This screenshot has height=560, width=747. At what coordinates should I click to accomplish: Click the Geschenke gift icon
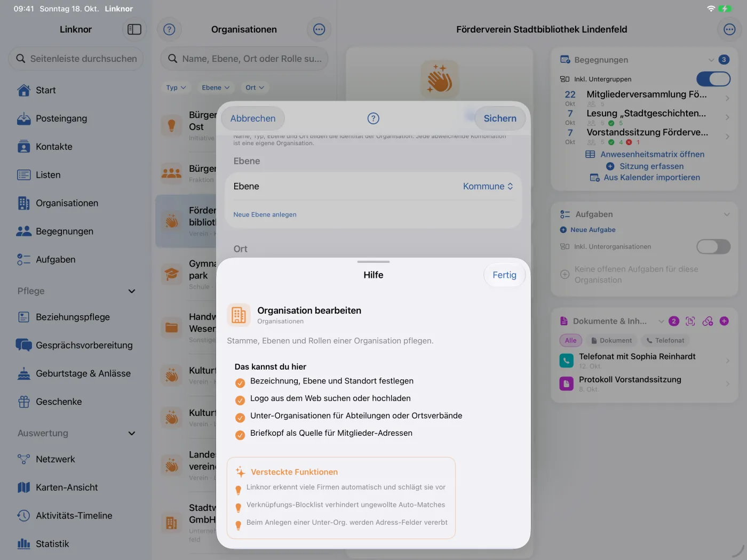tap(24, 402)
